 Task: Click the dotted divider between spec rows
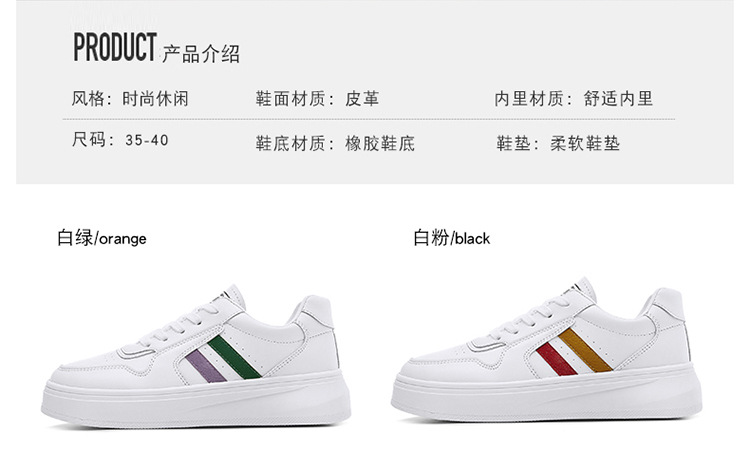369,119
